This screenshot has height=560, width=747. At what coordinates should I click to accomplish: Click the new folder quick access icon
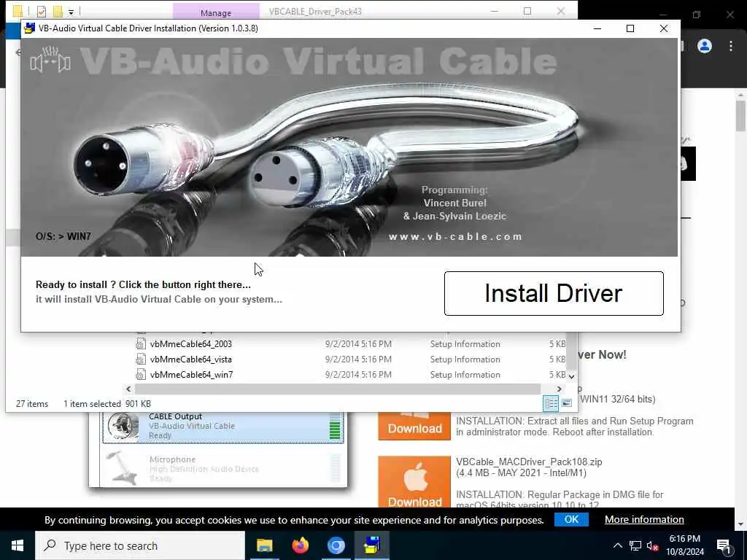pos(58,11)
